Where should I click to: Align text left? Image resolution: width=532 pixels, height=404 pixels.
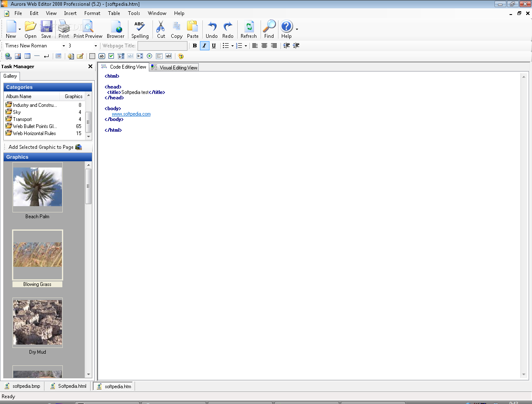point(255,46)
